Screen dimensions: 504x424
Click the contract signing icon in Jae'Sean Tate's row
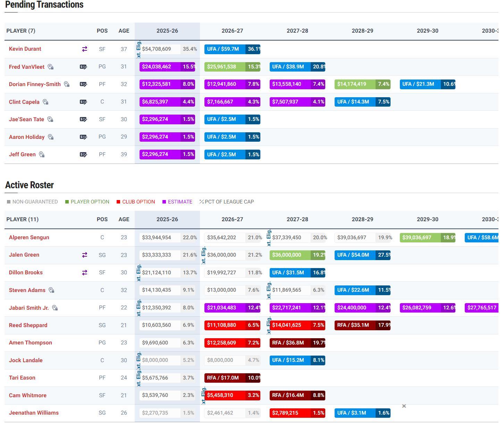[x=83, y=119]
